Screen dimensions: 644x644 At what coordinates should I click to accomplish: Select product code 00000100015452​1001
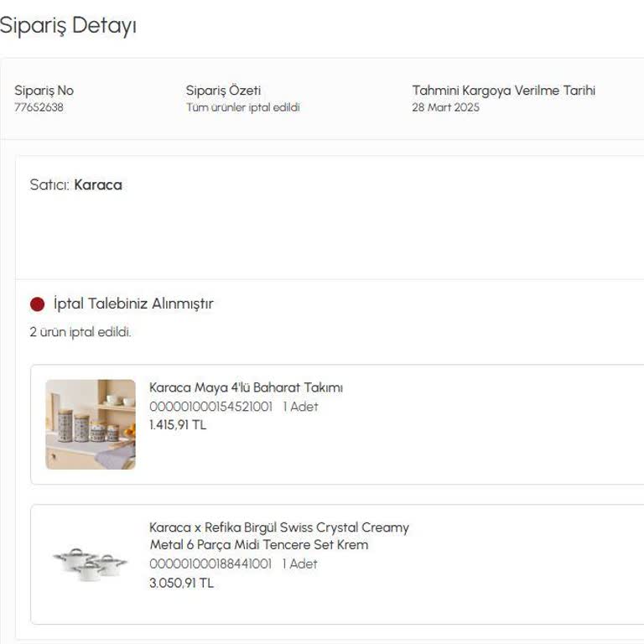click(210, 407)
